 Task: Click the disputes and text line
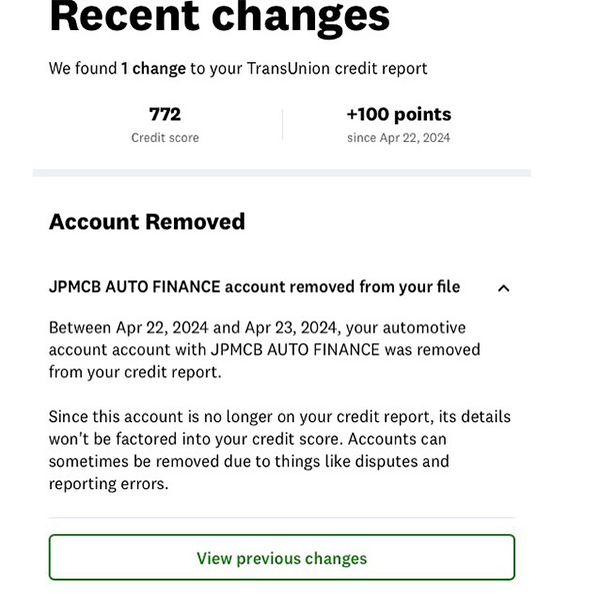click(x=402, y=461)
